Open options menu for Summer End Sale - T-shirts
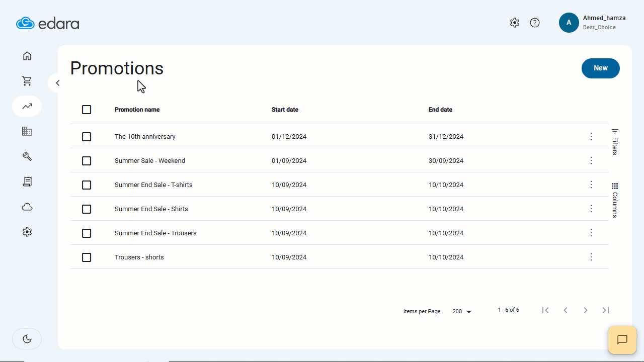Viewport: 644px width, 362px height. (591, 185)
